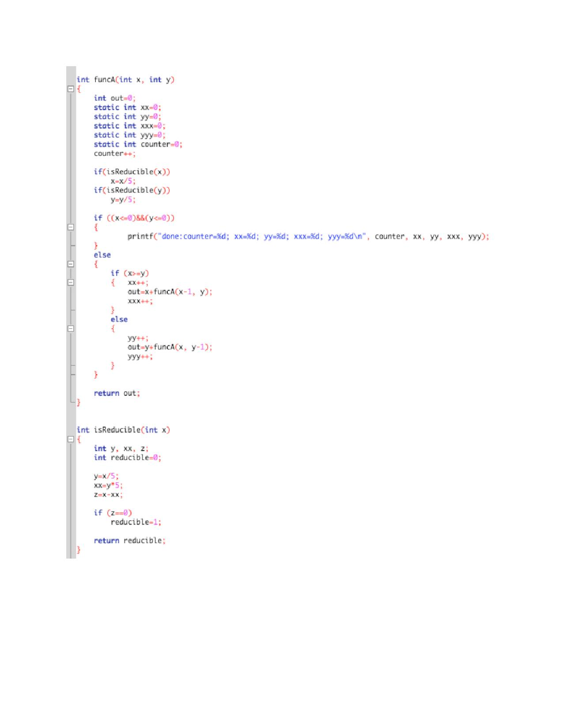Click the 'counter++;' statement
This screenshot has height=728, width=563.
pyautogui.click(x=115, y=154)
